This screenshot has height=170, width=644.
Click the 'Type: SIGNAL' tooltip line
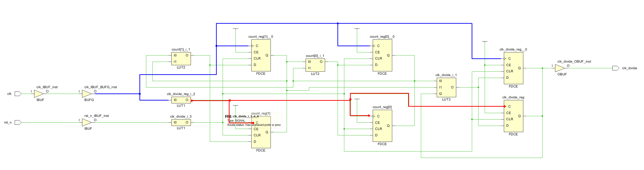pyautogui.click(x=236, y=121)
